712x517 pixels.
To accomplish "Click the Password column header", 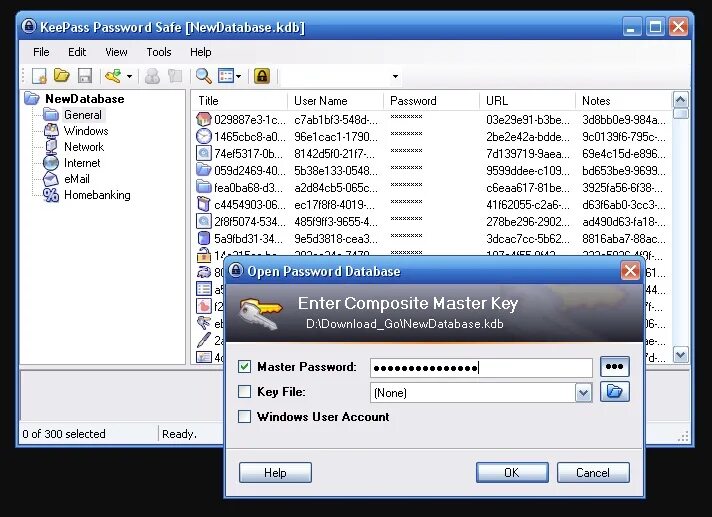I will (431, 101).
